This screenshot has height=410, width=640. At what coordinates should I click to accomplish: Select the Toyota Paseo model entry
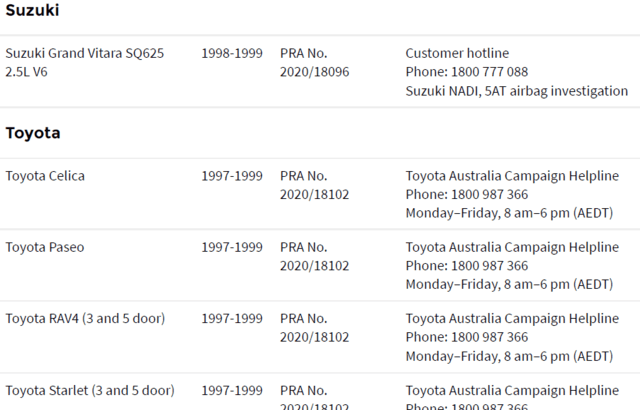pos(45,247)
